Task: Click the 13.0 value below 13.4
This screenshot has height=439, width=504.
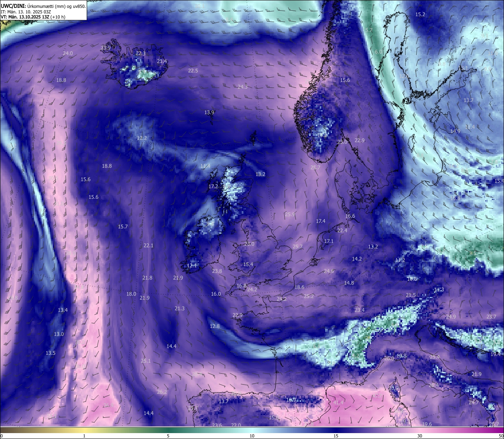Action: (x=59, y=334)
